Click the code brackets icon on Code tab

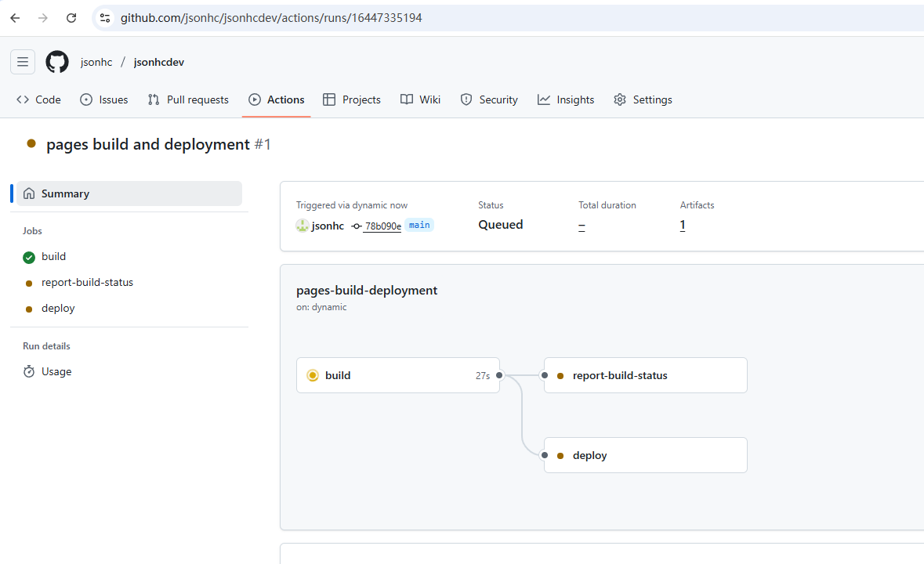point(23,99)
